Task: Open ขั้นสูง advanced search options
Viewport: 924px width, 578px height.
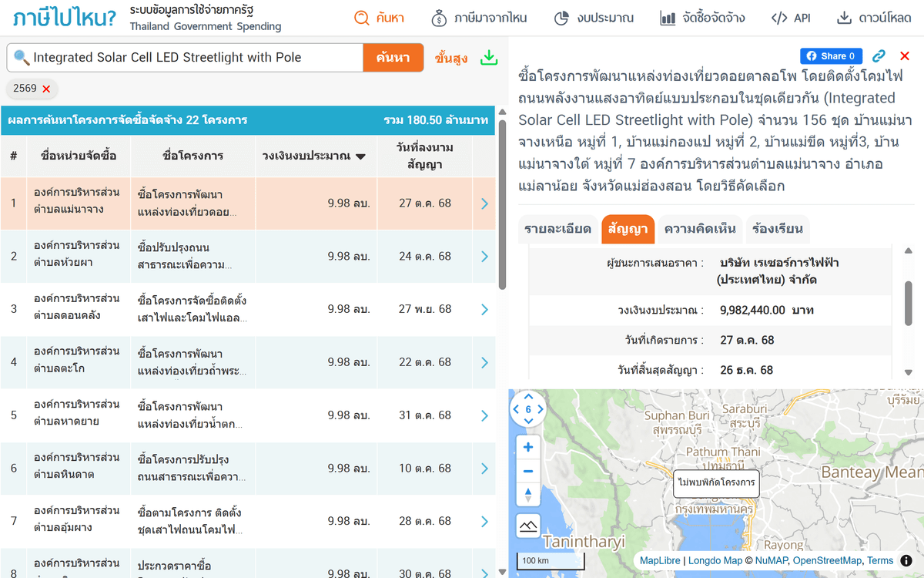Action: coord(450,58)
